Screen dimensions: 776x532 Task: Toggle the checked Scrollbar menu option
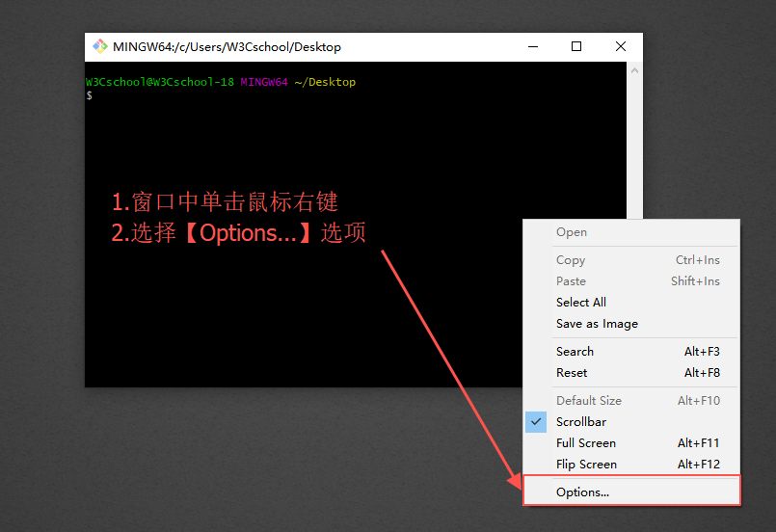pos(581,422)
